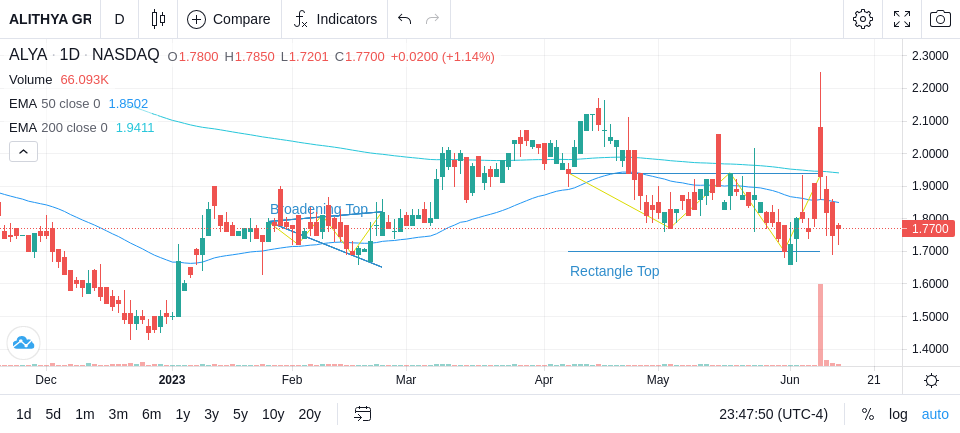Click the Compare symbol button
The image size is (960, 433).
click(x=229, y=19)
